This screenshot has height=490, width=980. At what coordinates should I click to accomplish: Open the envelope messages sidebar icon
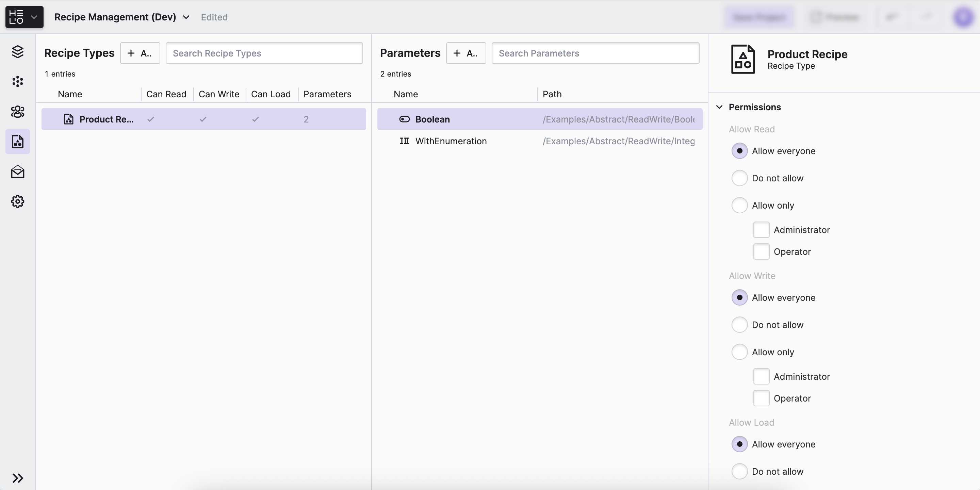17,171
